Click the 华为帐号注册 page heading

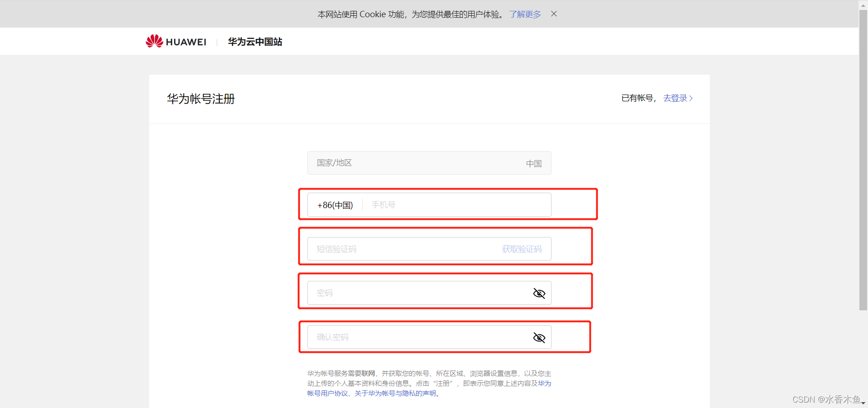pos(200,99)
